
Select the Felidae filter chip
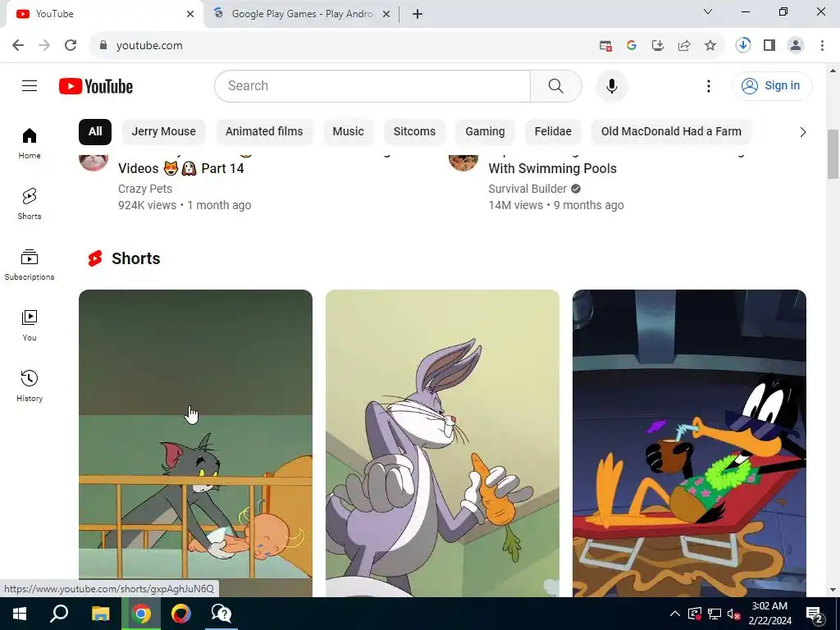(x=553, y=132)
